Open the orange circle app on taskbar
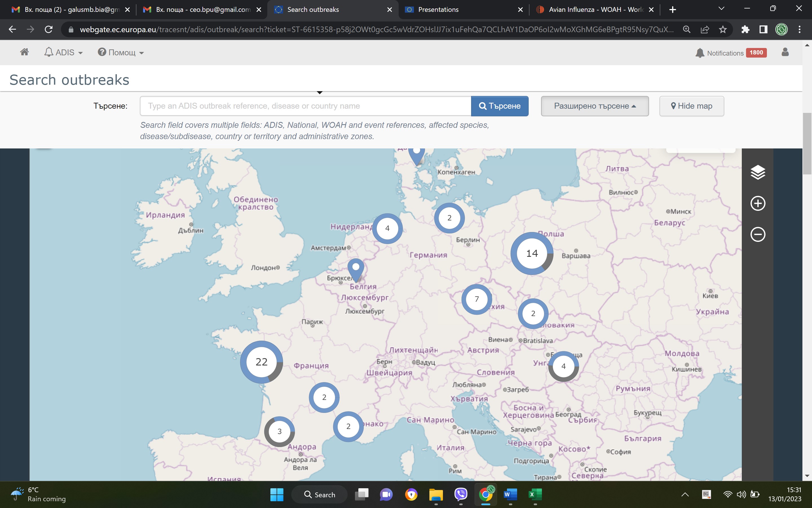 pyautogui.click(x=411, y=494)
